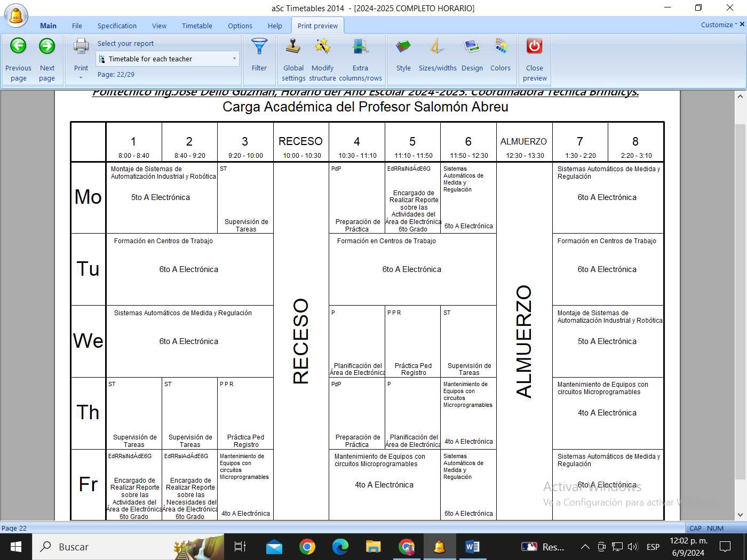
Task: Expand the Print dropdown arrow
Action: 81,78
